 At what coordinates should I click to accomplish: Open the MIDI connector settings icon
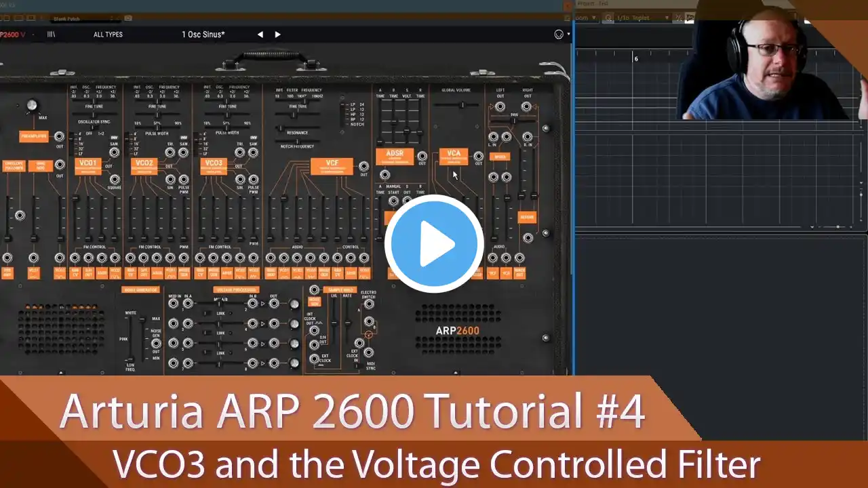559,35
